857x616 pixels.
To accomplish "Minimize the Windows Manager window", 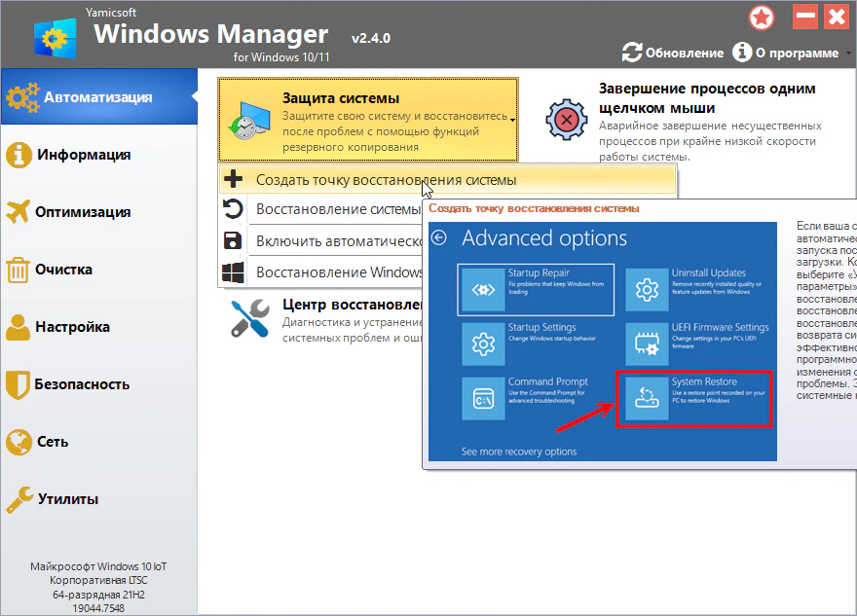I will click(805, 18).
